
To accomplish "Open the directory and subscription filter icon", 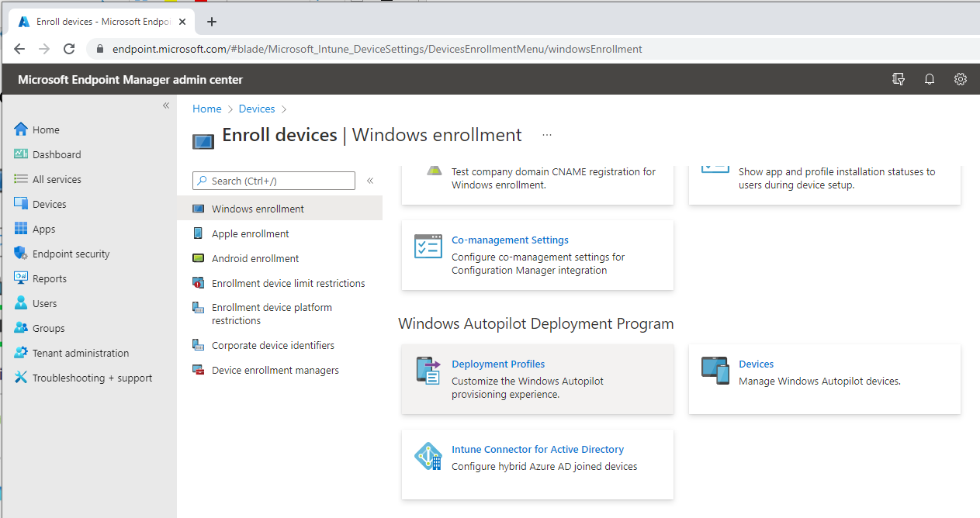I will click(x=899, y=79).
